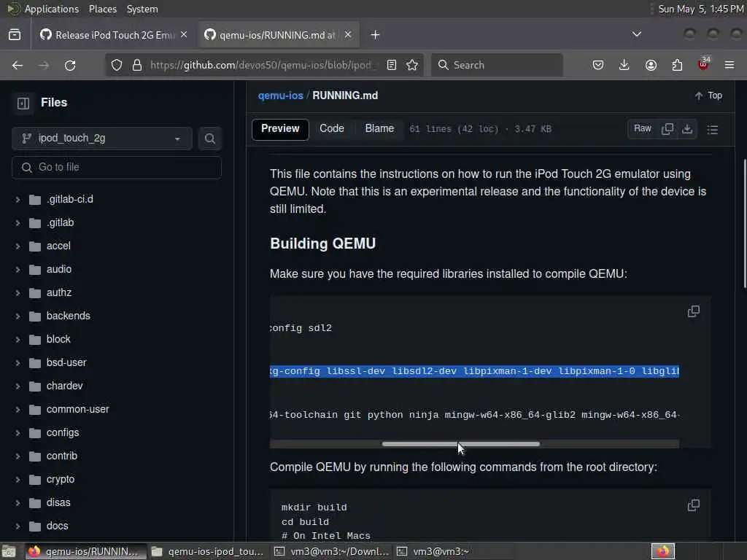Open the contrib folder
Screen dimensions: 747x560
tap(61, 456)
